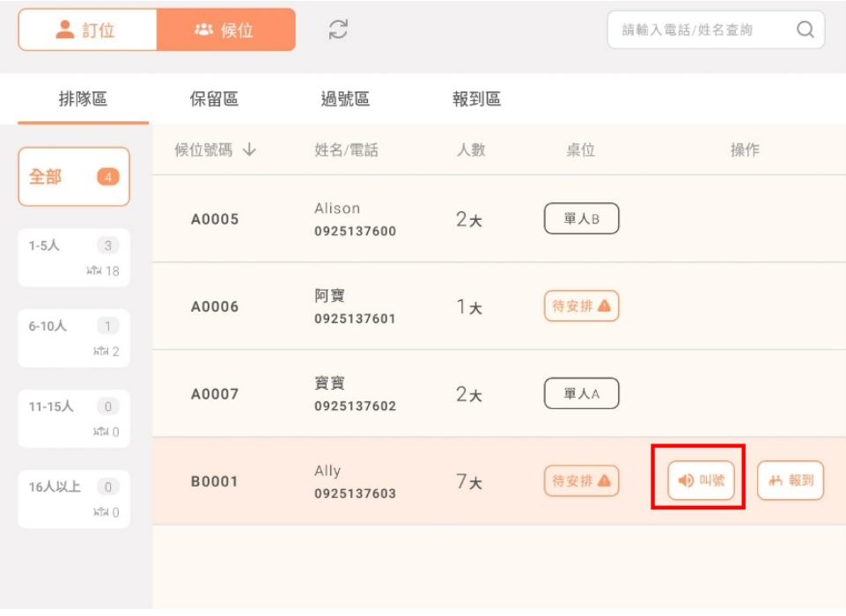Switch to the 候位 waitlist mode

[x=225, y=30]
